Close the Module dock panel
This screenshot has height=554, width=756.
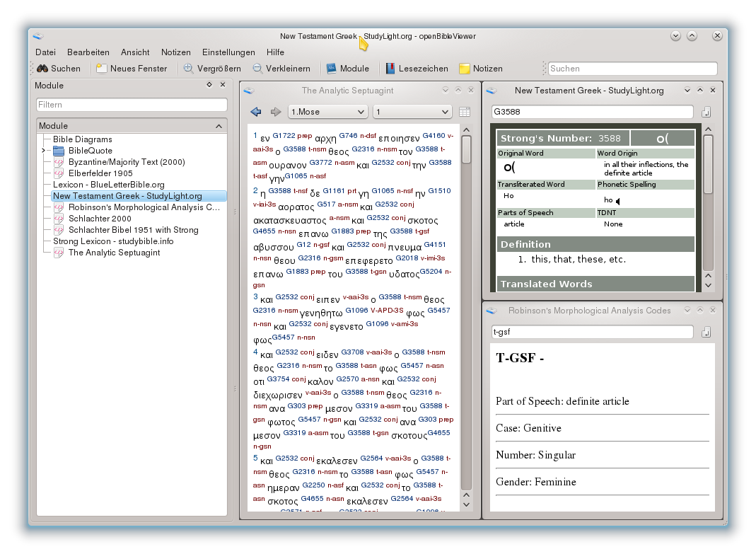223,84
